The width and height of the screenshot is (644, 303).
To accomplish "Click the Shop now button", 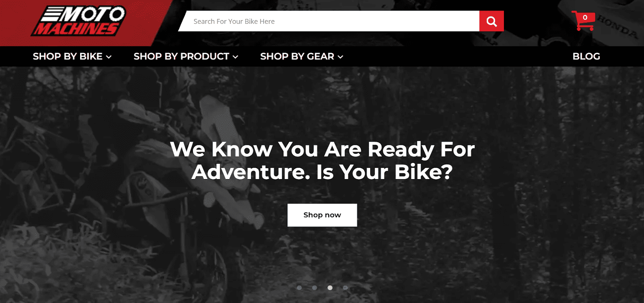I will 322,215.
